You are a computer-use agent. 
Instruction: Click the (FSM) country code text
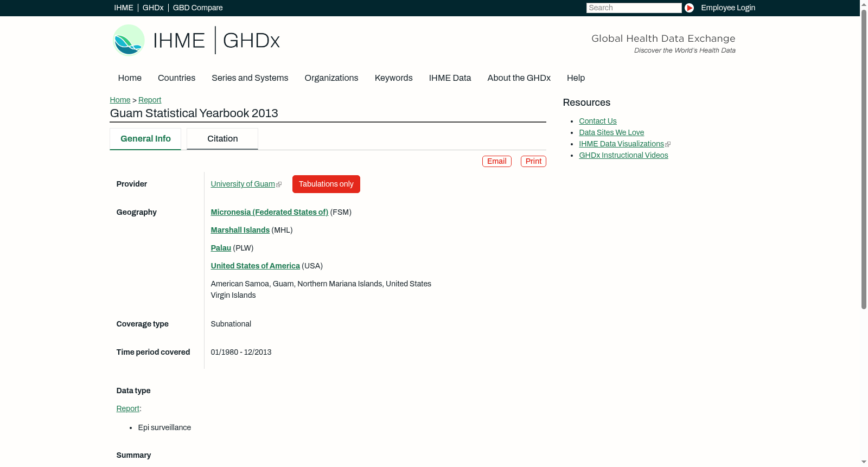coord(341,212)
